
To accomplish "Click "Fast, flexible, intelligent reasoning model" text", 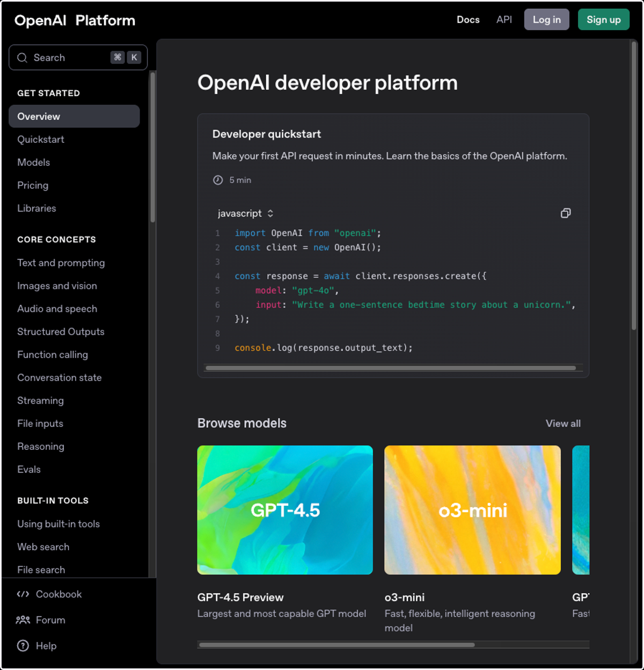I will click(460, 621).
